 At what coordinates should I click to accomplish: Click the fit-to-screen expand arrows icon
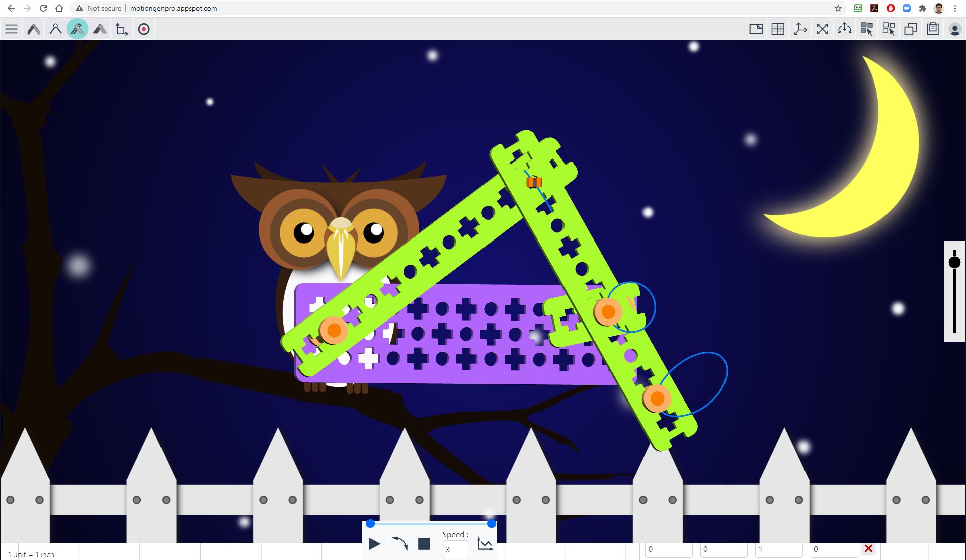pyautogui.click(x=822, y=29)
